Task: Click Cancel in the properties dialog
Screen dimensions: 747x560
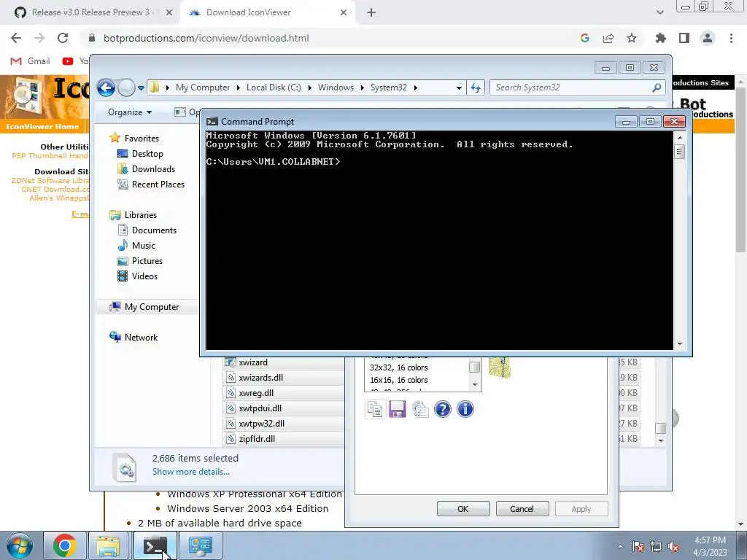Action: click(x=522, y=509)
